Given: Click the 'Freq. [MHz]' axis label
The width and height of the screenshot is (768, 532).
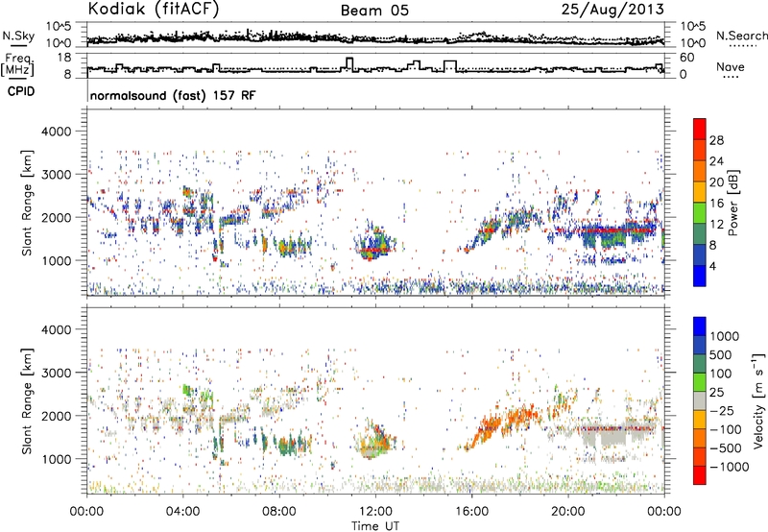Looking at the screenshot, I should (18, 65).
